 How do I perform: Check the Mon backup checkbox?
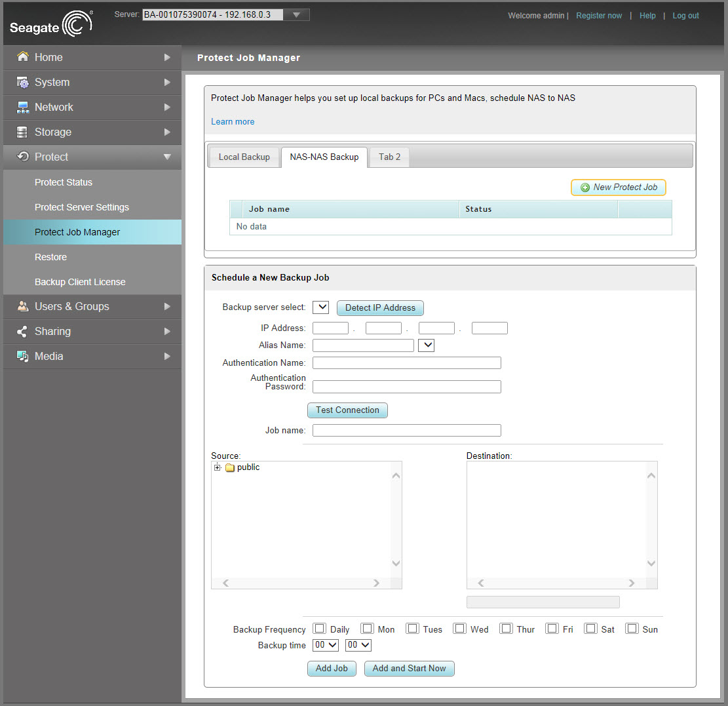pyautogui.click(x=367, y=629)
